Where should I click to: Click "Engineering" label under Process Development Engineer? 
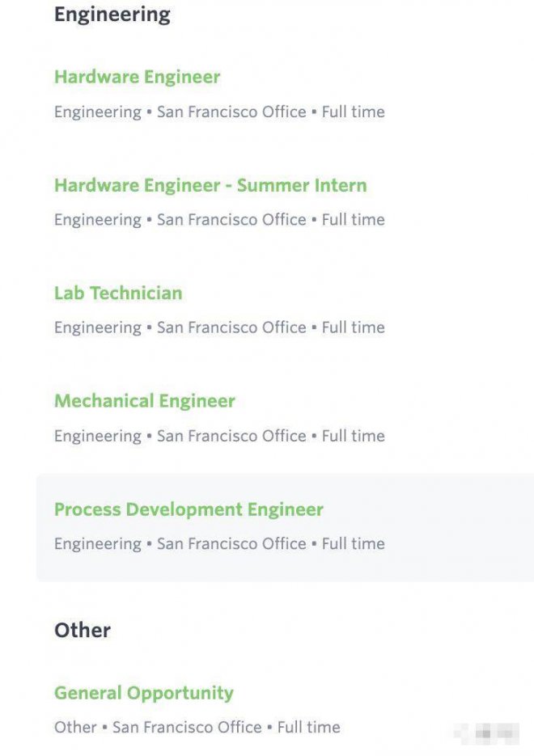[97, 543]
